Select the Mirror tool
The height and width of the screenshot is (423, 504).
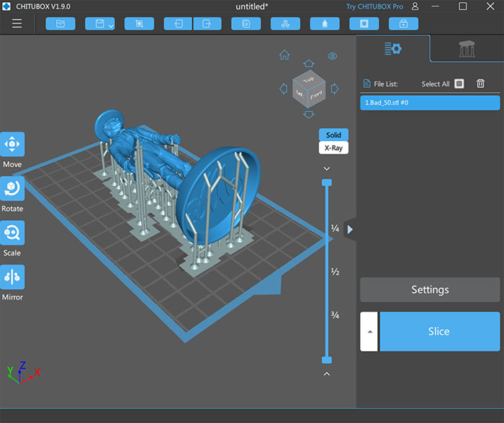click(12, 277)
